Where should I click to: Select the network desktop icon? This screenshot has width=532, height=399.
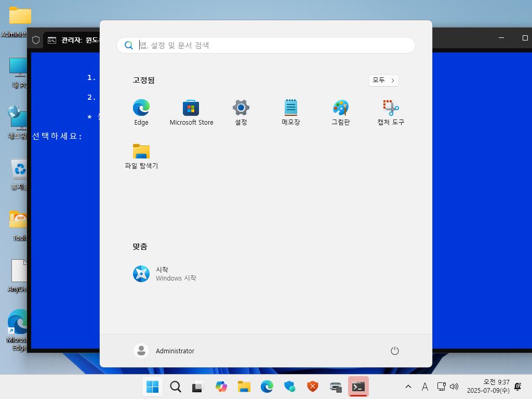coord(17,122)
